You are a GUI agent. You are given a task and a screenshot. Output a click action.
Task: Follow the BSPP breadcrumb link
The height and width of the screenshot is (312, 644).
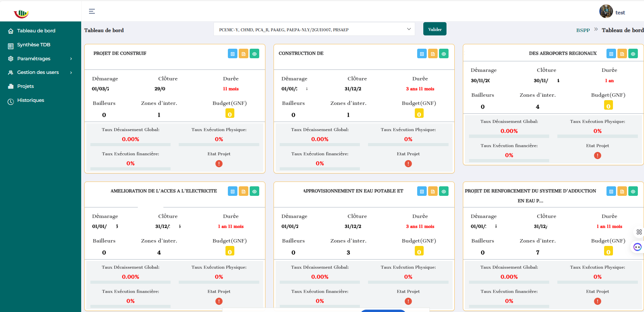583,30
